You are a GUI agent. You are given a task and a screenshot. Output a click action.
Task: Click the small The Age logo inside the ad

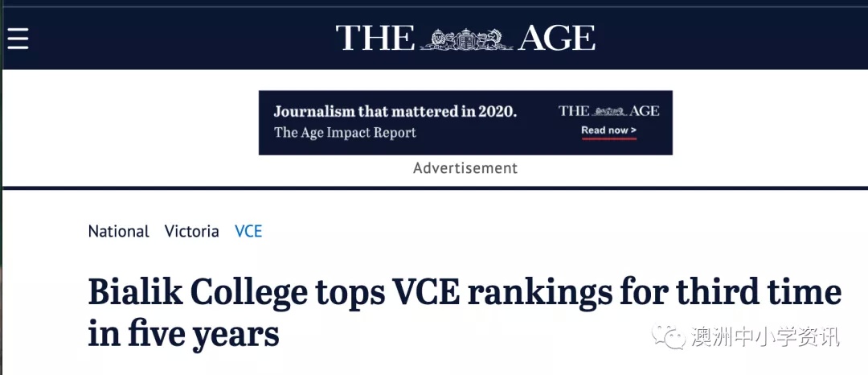click(x=609, y=111)
